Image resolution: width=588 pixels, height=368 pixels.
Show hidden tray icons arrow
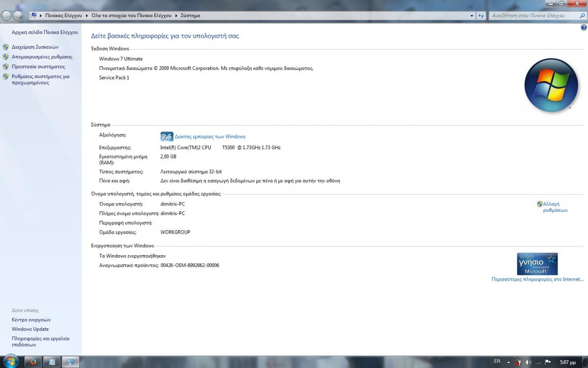[x=509, y=362]
